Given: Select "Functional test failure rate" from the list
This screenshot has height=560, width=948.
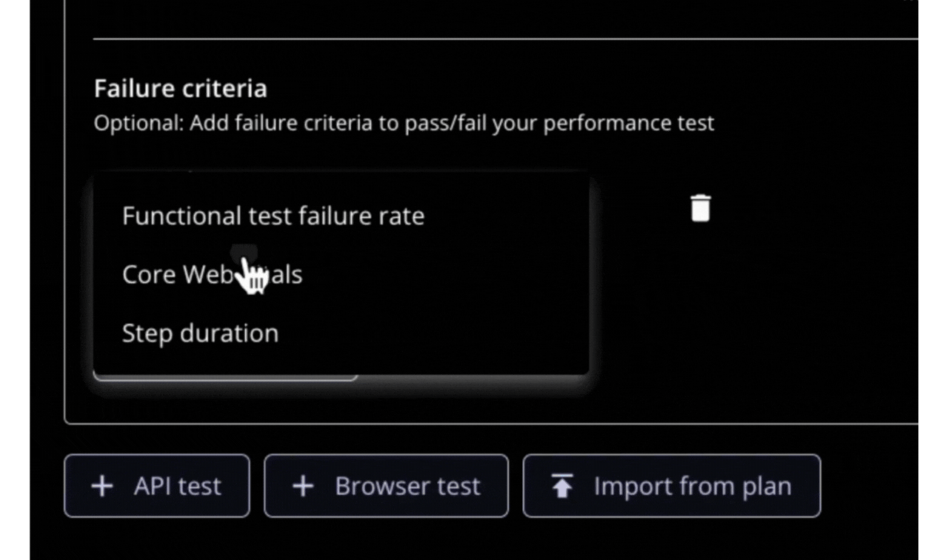Looking at the screenshot, I should click(273, 216).
